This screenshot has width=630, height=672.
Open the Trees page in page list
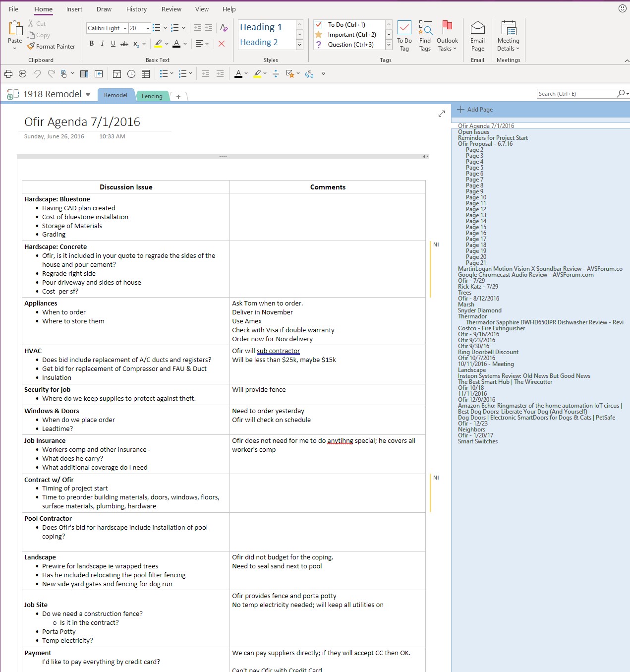(x=464, y=293)
